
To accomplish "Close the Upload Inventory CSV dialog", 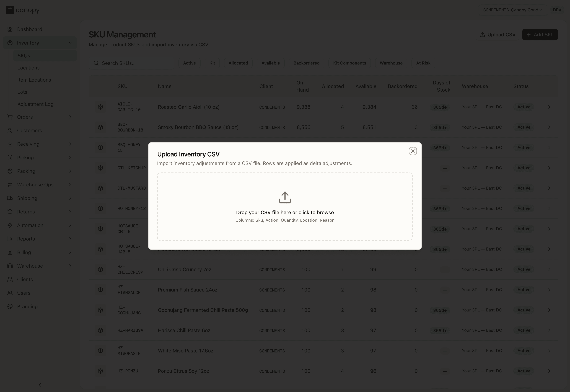I will coord(413,151).
